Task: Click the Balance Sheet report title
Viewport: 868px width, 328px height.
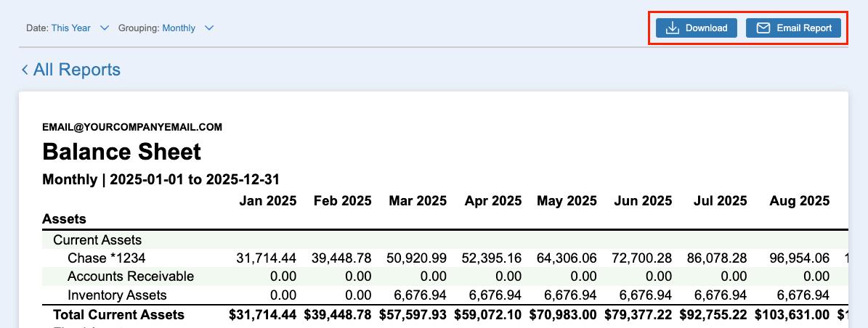Action: 122,152
